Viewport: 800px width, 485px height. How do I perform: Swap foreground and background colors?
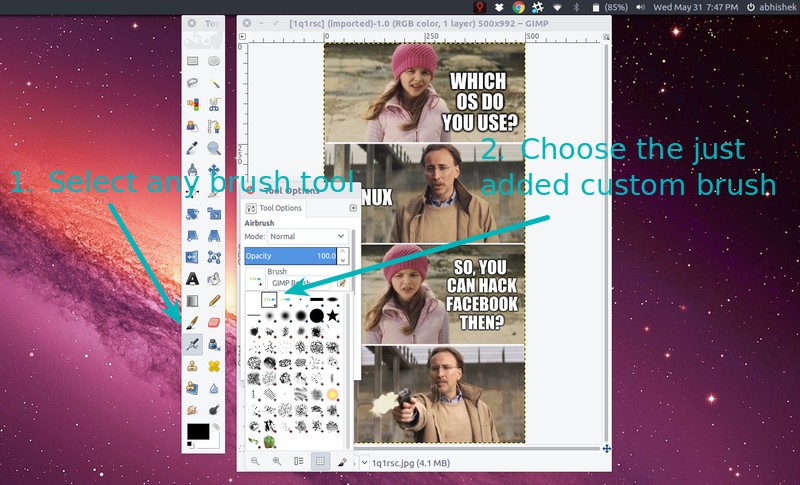pyautogui.click(x=216, y=426)
